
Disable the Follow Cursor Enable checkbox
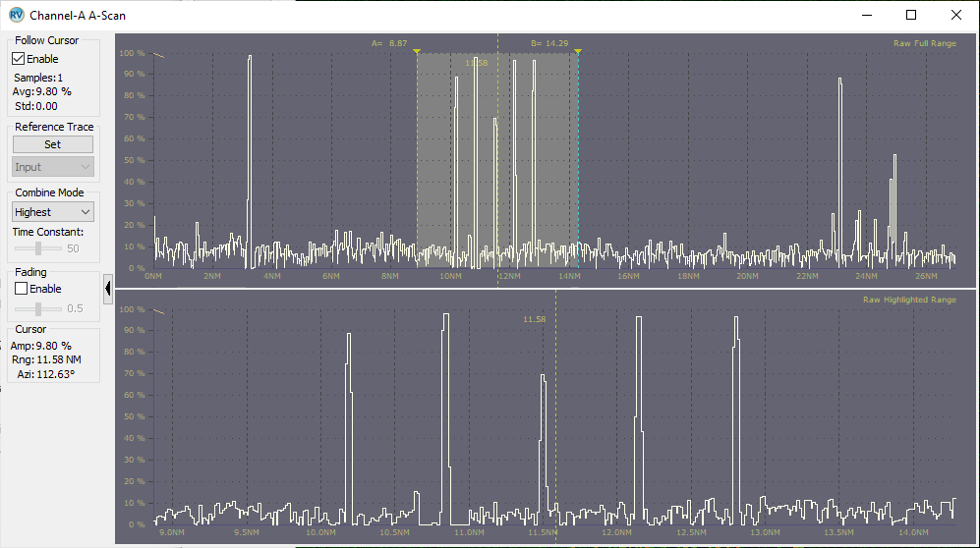coord(19,59)
